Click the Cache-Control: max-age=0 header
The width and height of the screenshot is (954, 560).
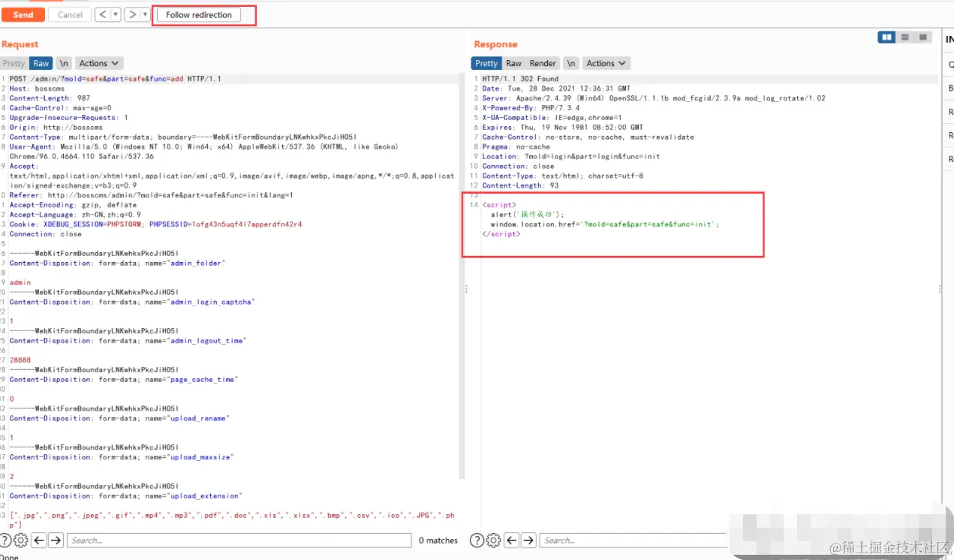pos(60,108)
